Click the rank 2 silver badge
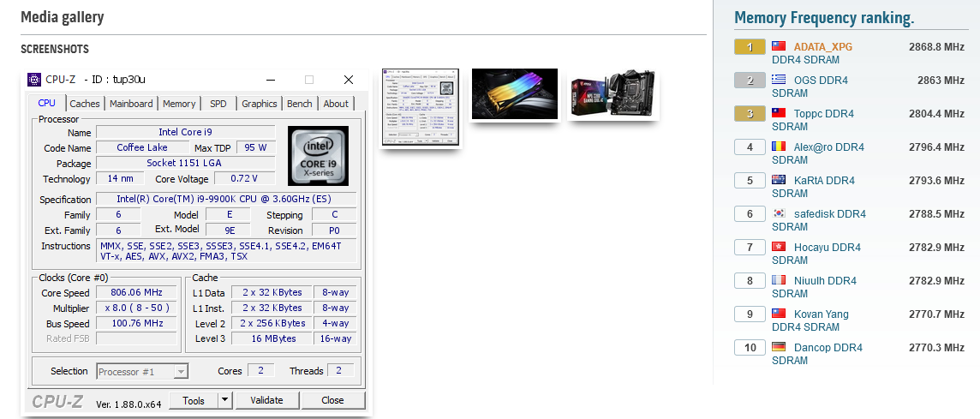 click(750, 80)
